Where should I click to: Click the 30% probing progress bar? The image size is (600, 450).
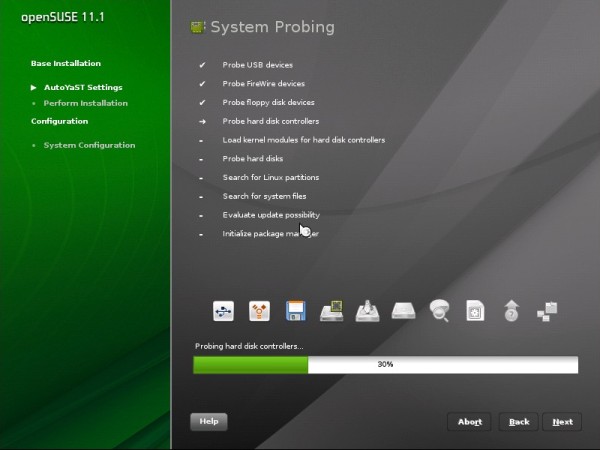[x=386, y=365]
